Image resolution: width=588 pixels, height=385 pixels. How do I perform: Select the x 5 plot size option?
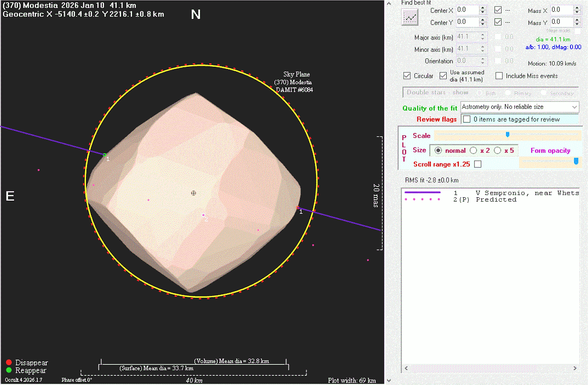[498, 151]
